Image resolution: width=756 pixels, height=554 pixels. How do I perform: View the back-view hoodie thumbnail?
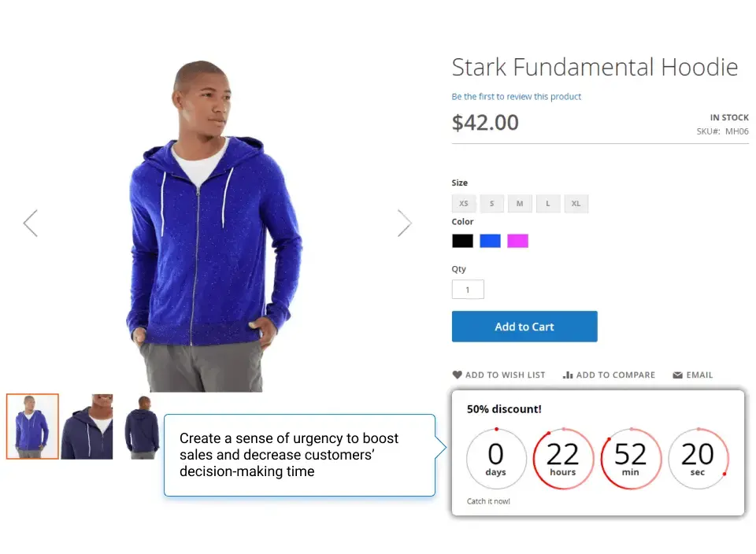(x=142, y=425)
